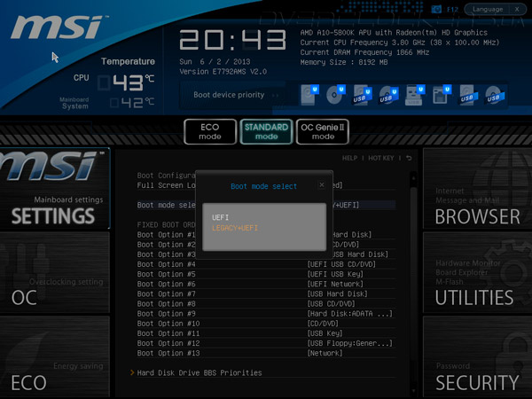Choose UEFI in Boot mode select list
This screenshot has width=532, height=399.
tap(221, 217)
